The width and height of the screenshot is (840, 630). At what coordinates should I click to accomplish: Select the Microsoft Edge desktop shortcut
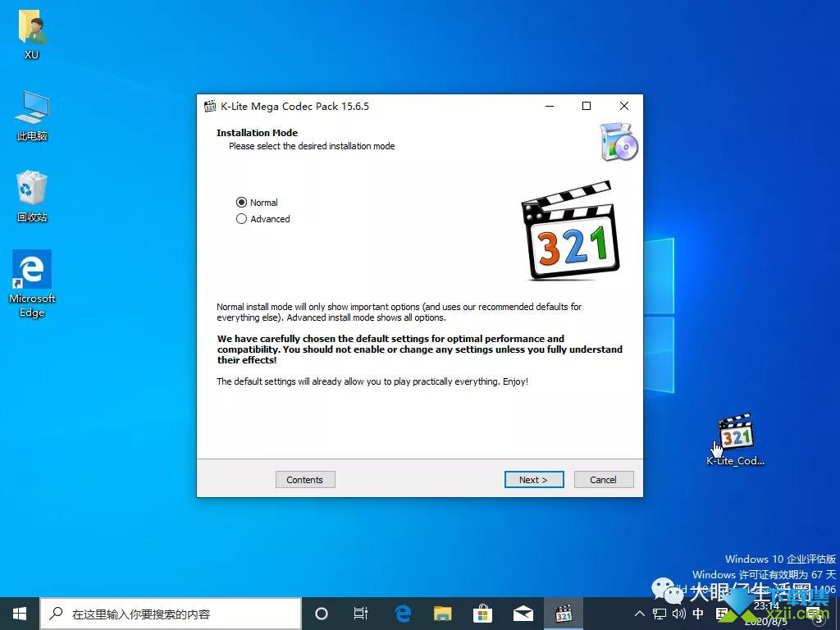pos(32,284)
